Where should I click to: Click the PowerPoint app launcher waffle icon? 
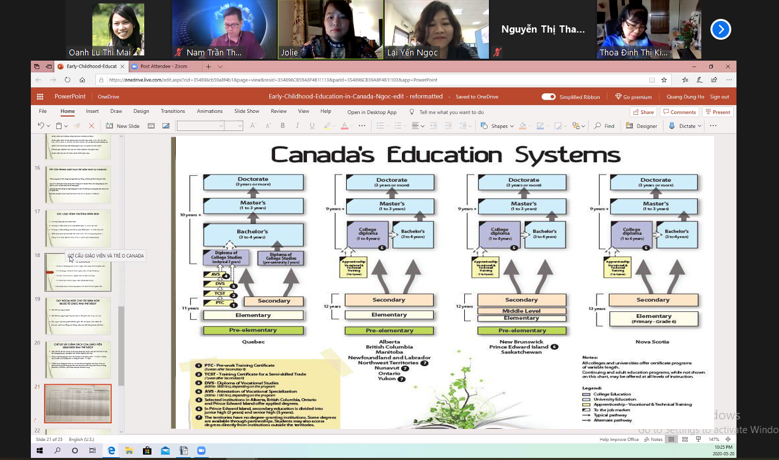[41, 97]
